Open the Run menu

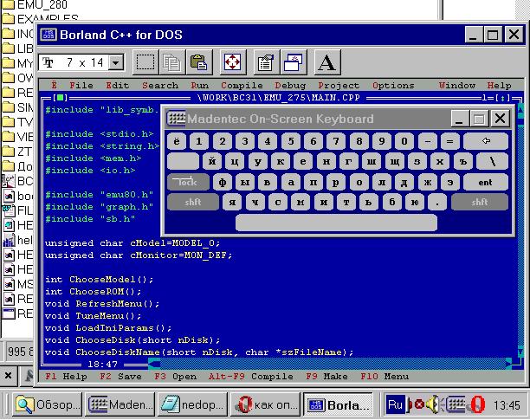click(200, 86)
